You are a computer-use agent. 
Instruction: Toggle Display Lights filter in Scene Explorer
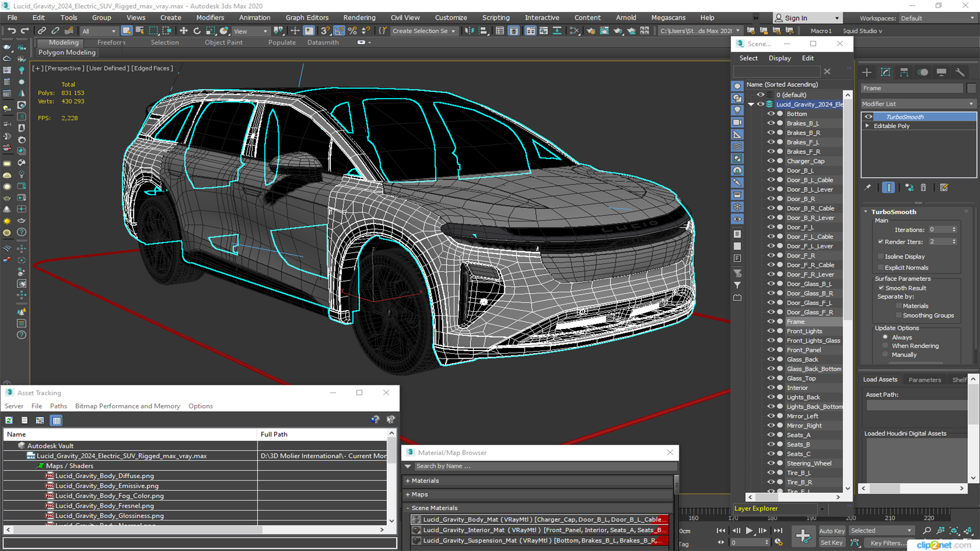tap(737, 110)
